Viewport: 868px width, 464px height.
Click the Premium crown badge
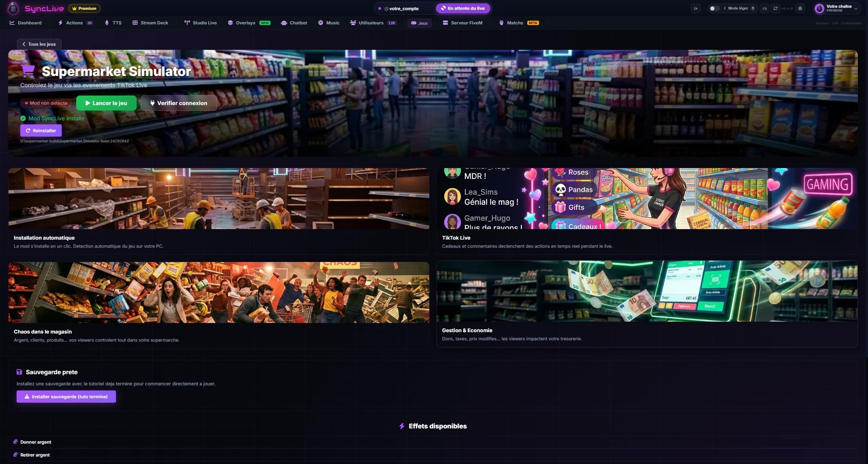click(x=84, y=8)
